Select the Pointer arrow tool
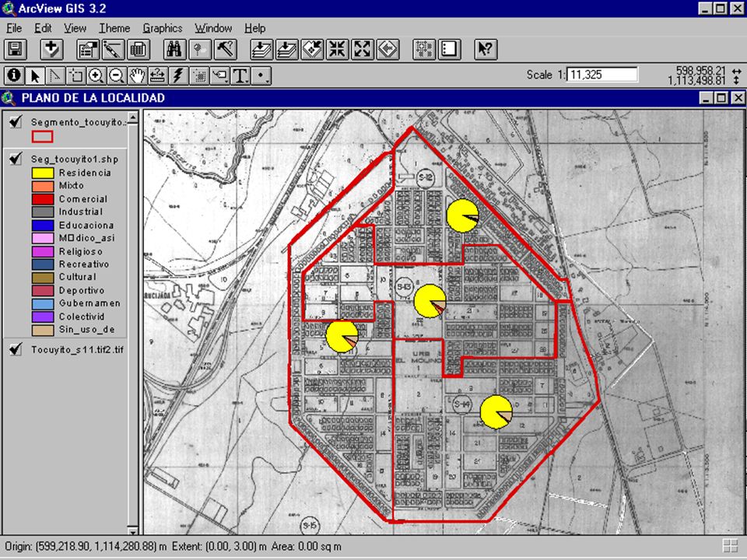 click(35, 75)
